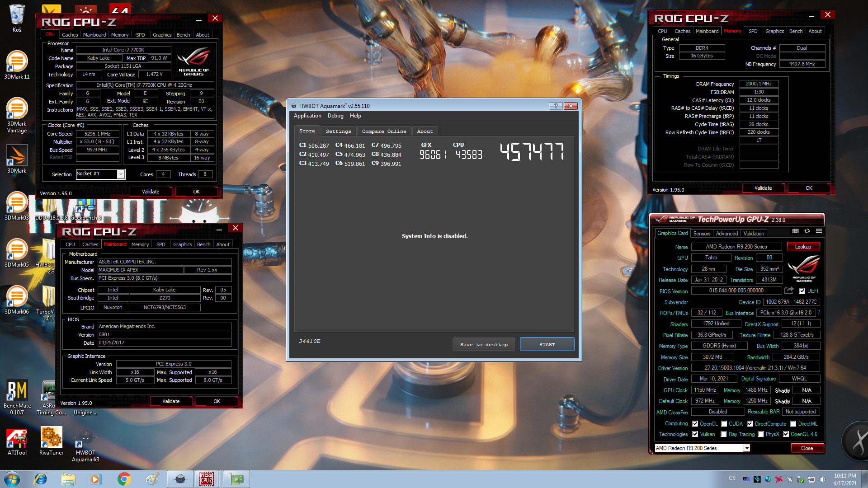Image resolution: width=868 pixels, height=488 pixels.
Task: Open the Debug menu in Aquamark
Action: point(335,116)
